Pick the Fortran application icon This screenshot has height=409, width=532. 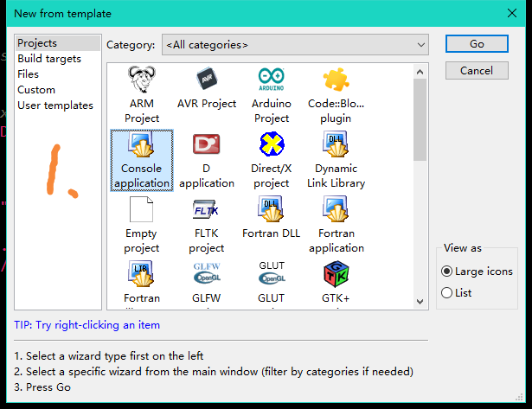click(336, 209)
